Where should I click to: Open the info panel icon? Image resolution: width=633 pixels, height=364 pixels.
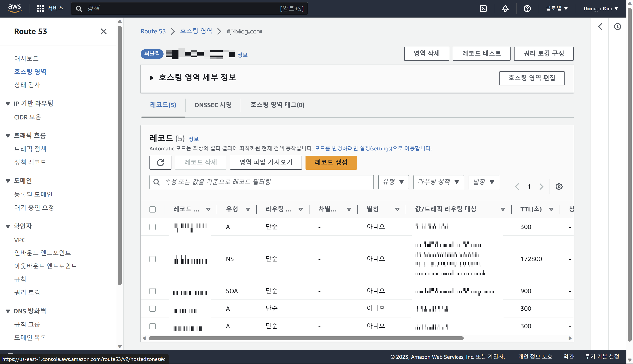pyautogui.click(x=617, y=27)
